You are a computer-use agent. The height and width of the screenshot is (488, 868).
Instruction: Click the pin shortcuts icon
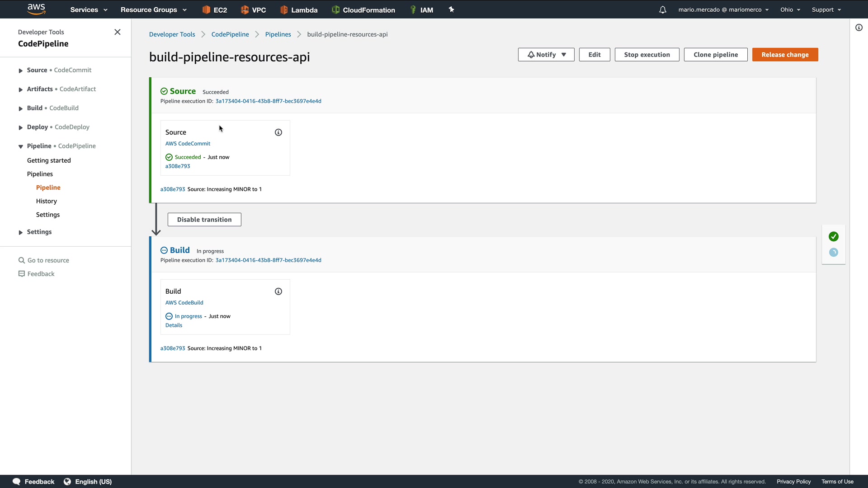(451, 9)
